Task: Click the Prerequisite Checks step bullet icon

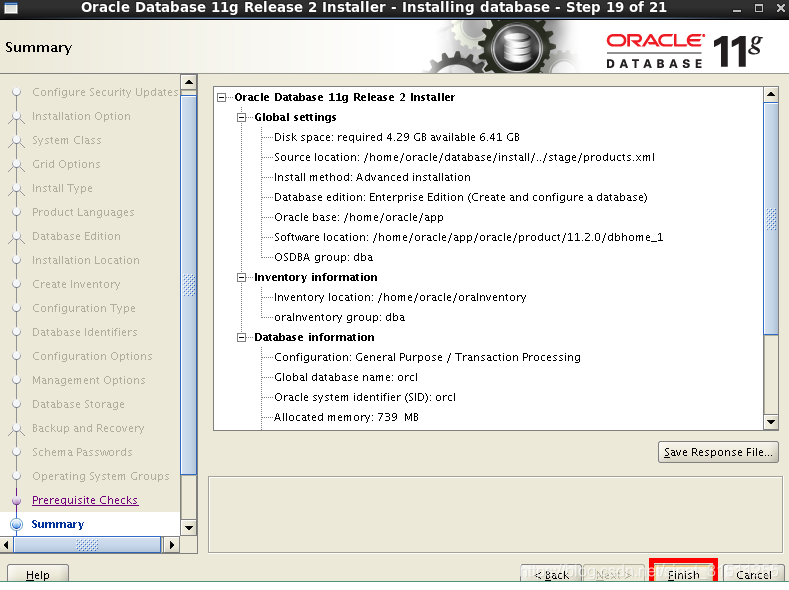Action: [x=17, y=500]
